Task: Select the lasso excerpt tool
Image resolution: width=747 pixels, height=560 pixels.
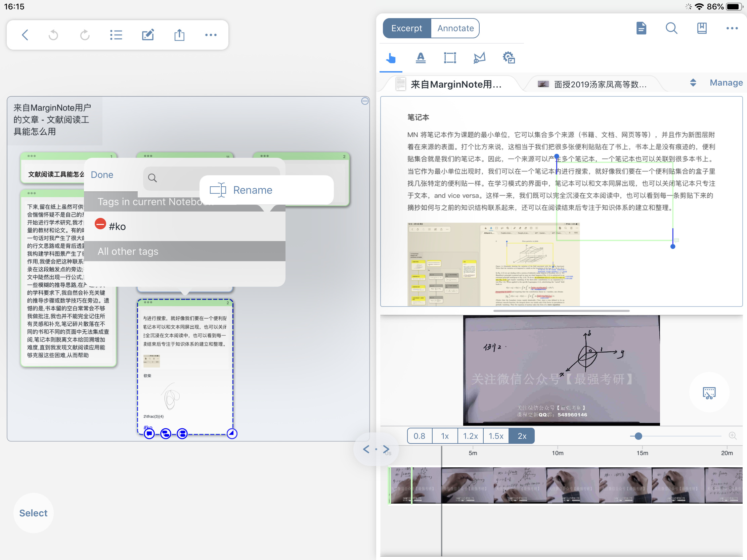Action: point(479,58)
